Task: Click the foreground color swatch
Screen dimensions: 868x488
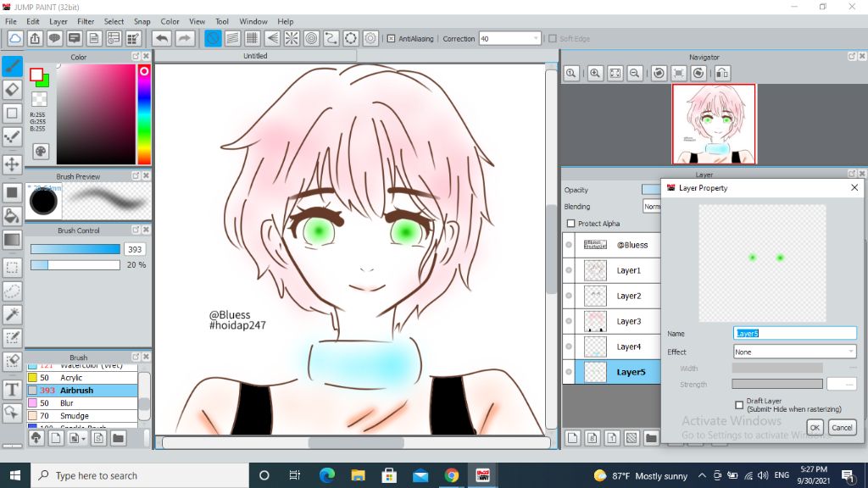Action: click(x=36, y=75)
